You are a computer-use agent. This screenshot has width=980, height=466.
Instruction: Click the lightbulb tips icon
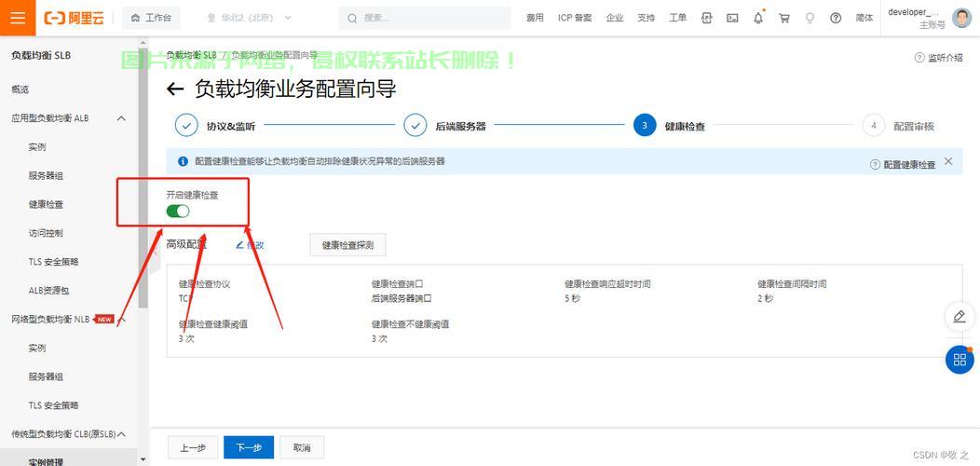(x=810, y=18)
